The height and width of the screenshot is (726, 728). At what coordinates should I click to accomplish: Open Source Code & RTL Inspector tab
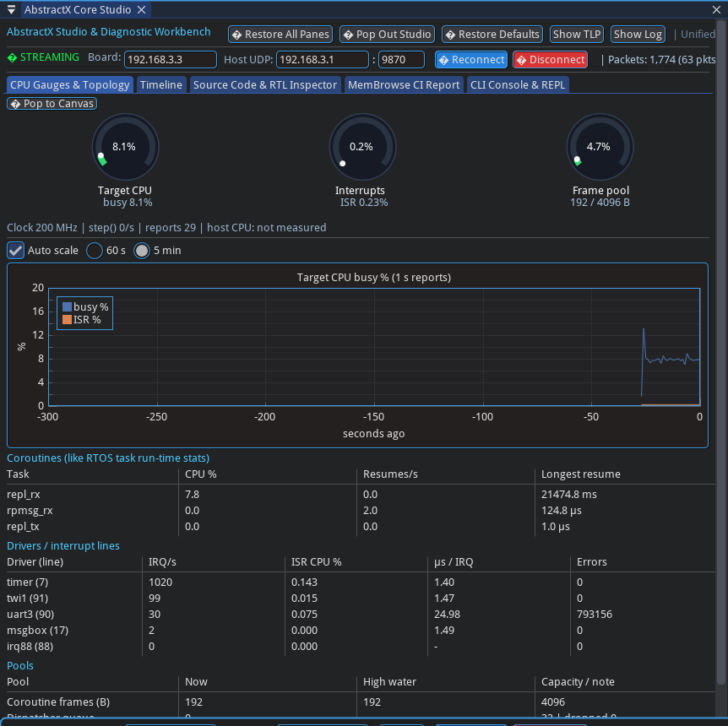click(x=265, y=85)
